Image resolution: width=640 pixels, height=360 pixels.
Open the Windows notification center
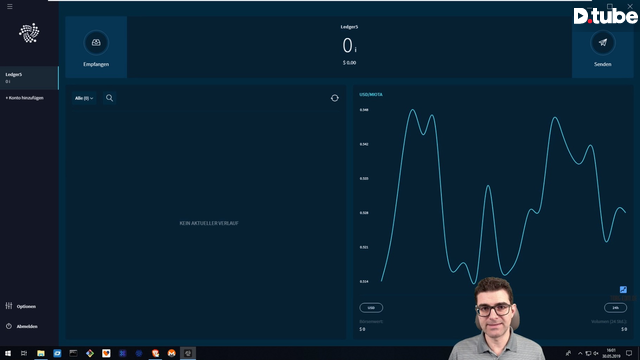(629, 353)
